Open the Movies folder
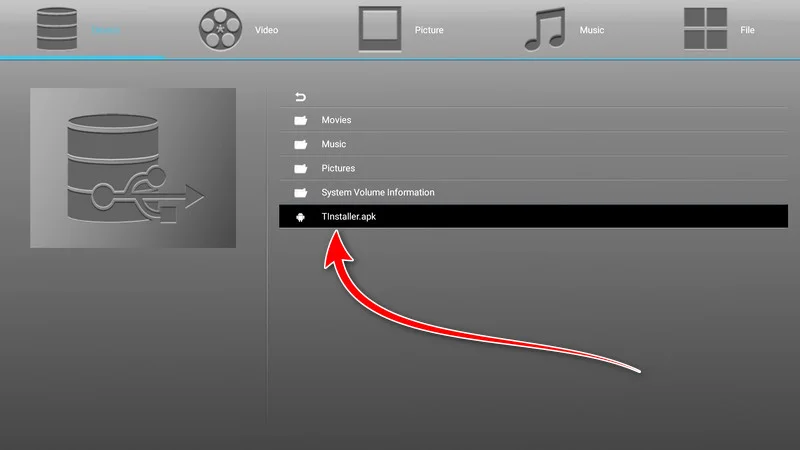 coord(533,120)
